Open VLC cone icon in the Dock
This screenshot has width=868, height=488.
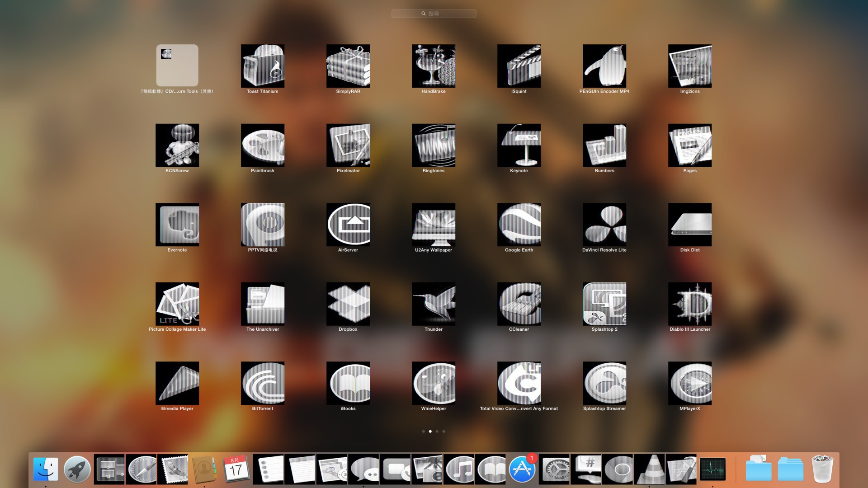click(649, 469)
